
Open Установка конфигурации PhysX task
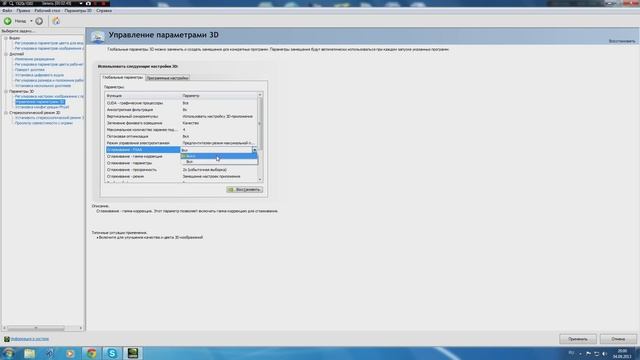42,107
